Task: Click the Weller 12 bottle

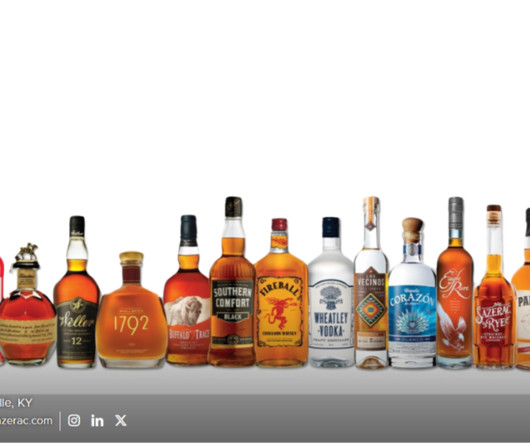Action: pyautogui.click(x=77, y=292)
